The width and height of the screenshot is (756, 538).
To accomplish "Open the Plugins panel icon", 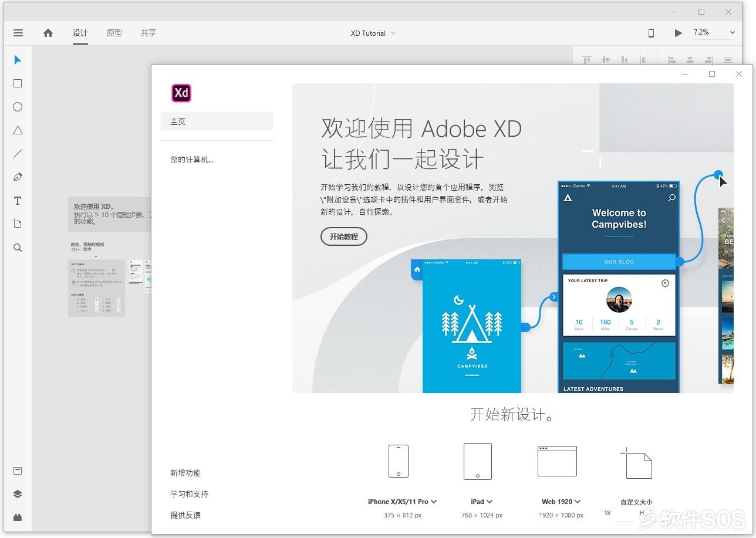I will 18,517.
